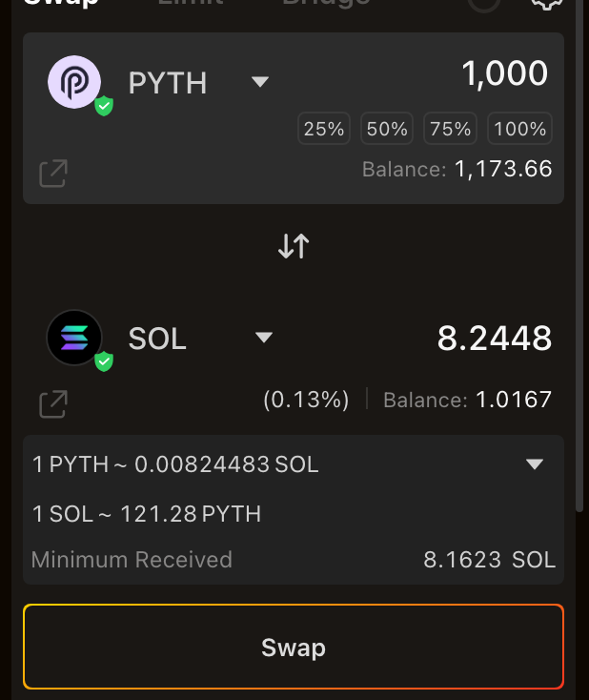Expand the PYTH token selector dropdown
Image resolution: width=589 pixels, height=700 pixels.
[x=259, y=82]
